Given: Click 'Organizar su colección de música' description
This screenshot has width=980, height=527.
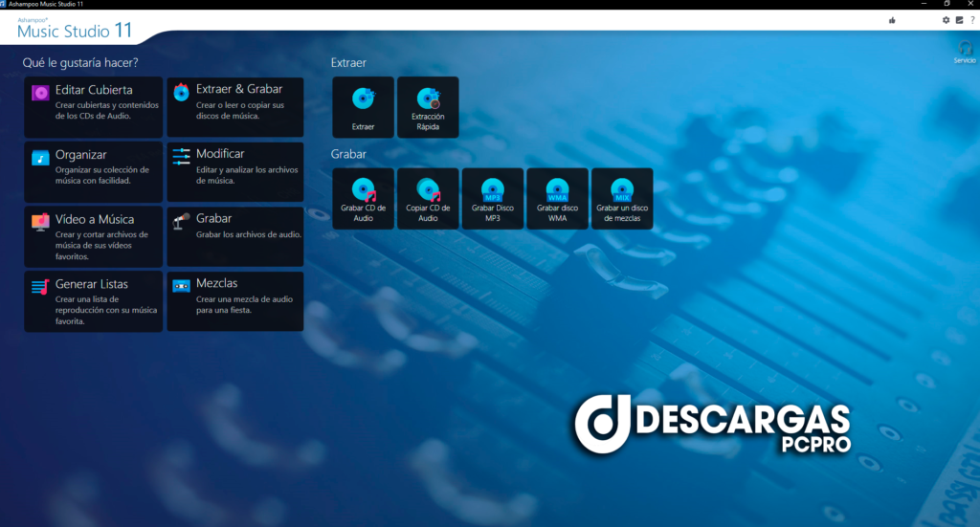Looking at the screenshot, I should 101,175.
